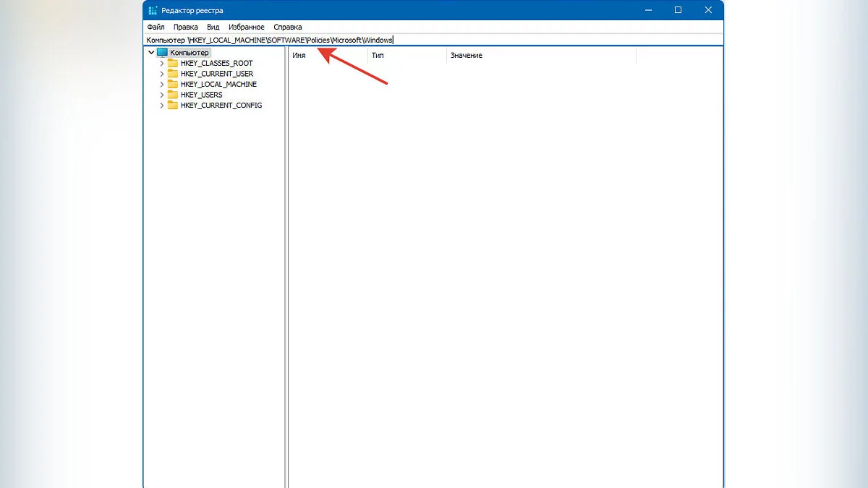Open the Файл menu
This screenshot has height=488, width=868.
156,27
